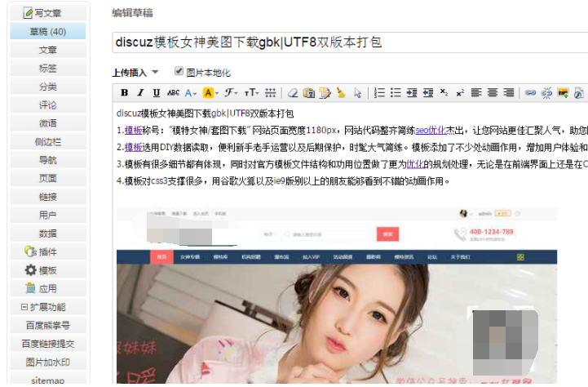Increase paragraph indent

(x=412, y=93)
